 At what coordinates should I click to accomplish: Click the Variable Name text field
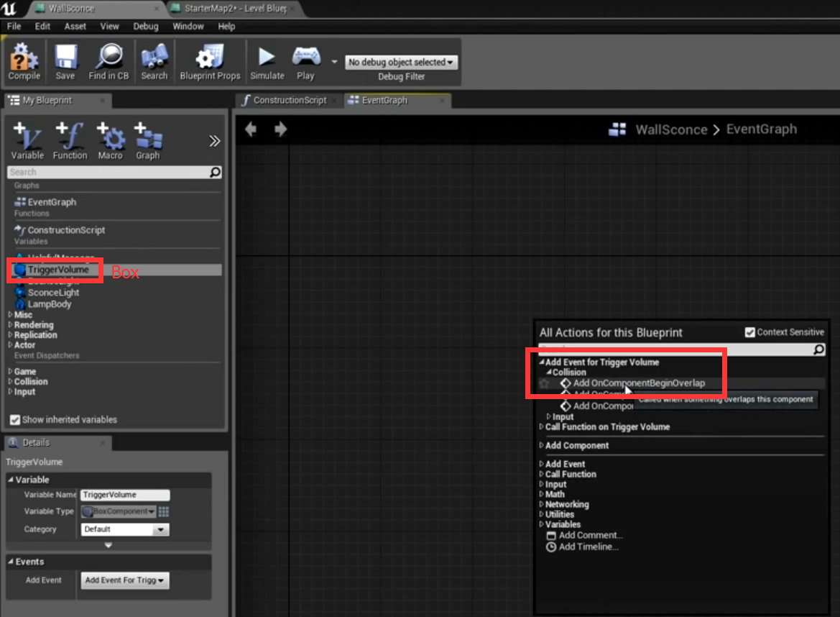(125, 495)
